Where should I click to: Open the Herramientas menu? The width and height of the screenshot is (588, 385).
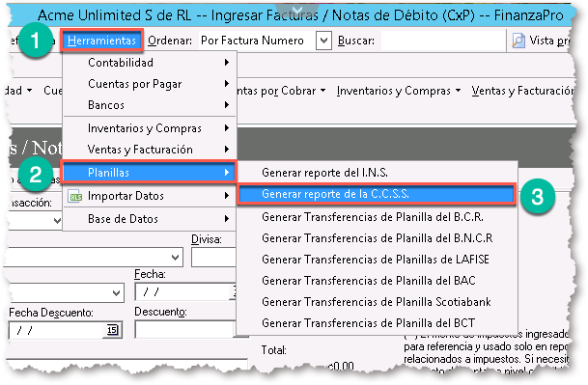click(101, 41)
